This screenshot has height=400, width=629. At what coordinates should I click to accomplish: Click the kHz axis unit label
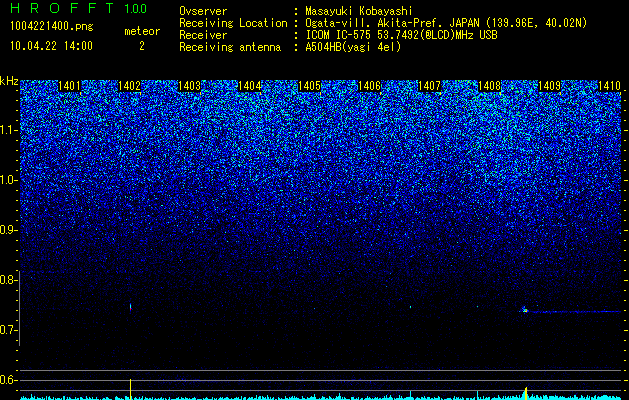(x=9, y=81)
